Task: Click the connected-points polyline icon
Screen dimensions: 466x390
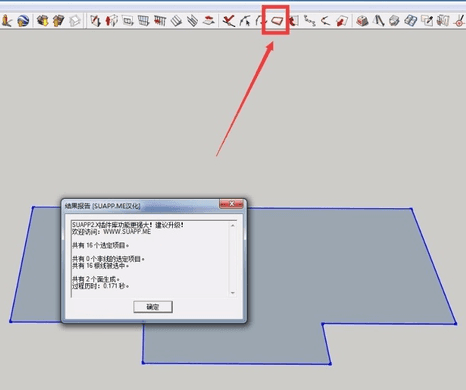Action: (310, 21)
